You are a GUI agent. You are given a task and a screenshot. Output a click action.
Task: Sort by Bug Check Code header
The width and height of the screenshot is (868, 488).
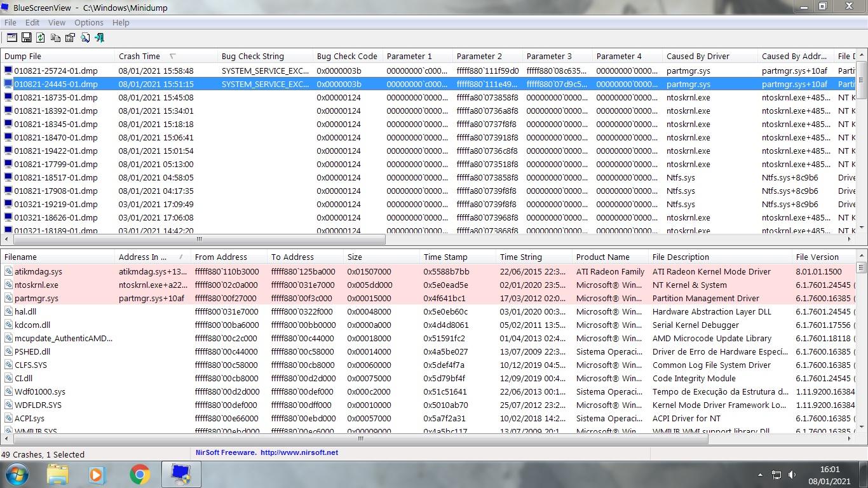point(348,56)
